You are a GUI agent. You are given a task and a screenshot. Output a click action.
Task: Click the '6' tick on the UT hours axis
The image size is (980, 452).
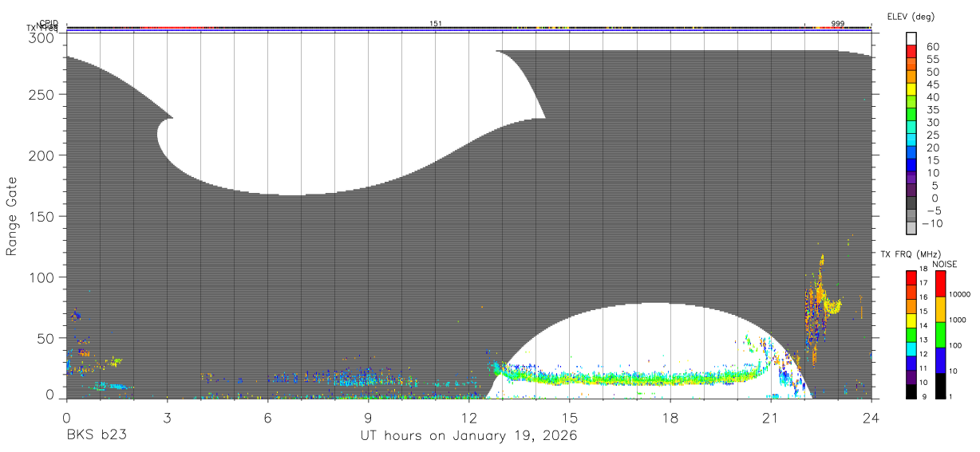[x=267, y=418]
